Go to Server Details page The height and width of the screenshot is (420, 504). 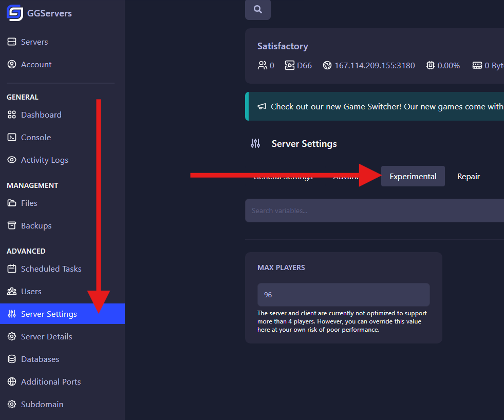[x=46, y=337]
